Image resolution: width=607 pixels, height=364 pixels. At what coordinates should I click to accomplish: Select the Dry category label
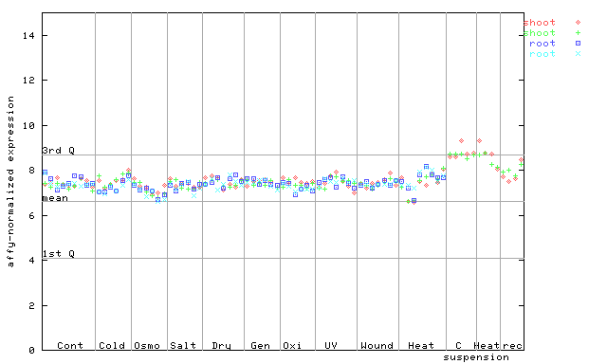[221, 346]
